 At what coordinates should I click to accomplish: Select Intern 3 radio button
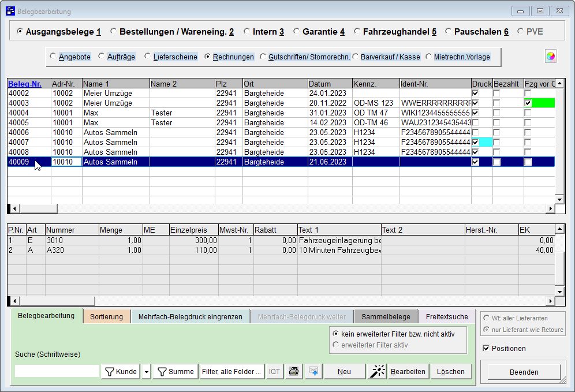tap(247, 32)
